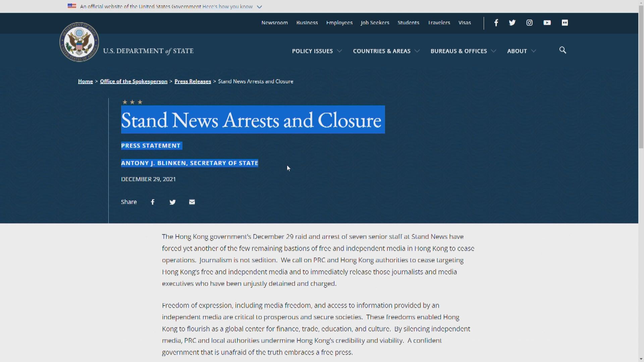Visit the Instagram page icon
The width and height of the screenshot is (644, 362).
[529, 22]
